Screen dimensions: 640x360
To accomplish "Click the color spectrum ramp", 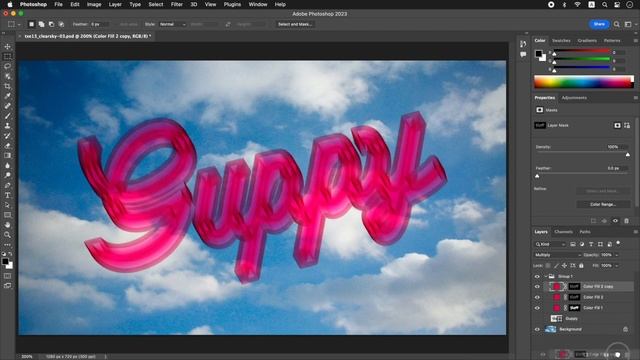I will pyautogui.click(x=584, y=82).
